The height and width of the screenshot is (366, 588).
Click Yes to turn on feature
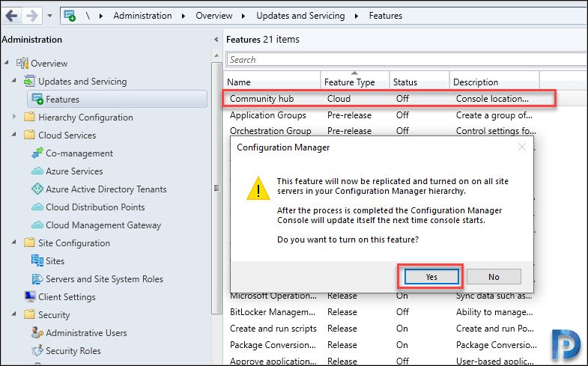point(431,277)
